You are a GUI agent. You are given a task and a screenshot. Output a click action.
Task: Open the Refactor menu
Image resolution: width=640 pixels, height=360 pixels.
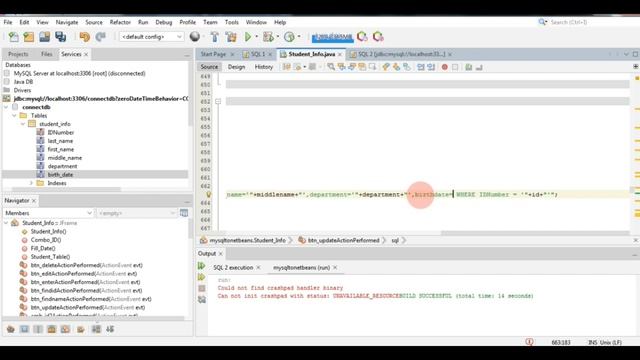point(120,22)
